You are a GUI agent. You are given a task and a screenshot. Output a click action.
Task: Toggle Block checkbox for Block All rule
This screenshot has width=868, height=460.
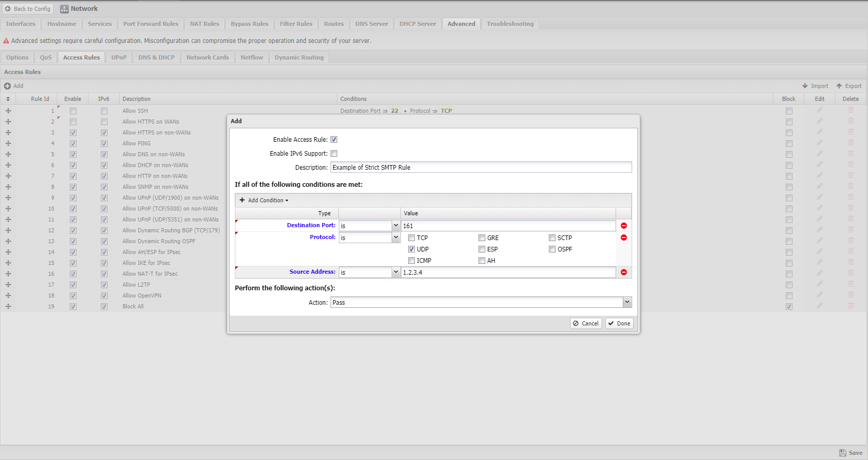click(x=788, y=306)
